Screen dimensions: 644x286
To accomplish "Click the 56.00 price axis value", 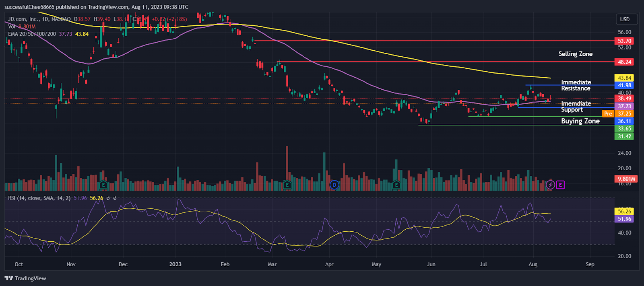I will pos(624,32).
